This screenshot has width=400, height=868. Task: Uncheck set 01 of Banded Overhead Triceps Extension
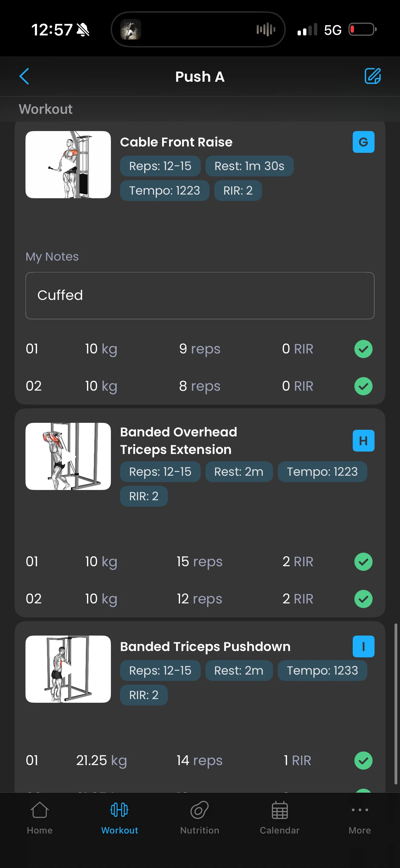coord(363,562)
